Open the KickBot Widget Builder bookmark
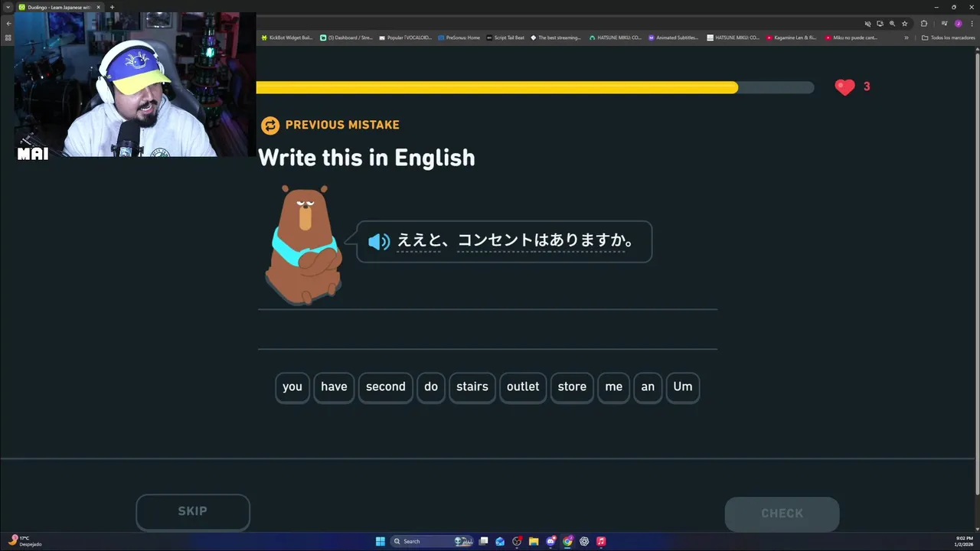980x551 pixels. tap(287, 37)
